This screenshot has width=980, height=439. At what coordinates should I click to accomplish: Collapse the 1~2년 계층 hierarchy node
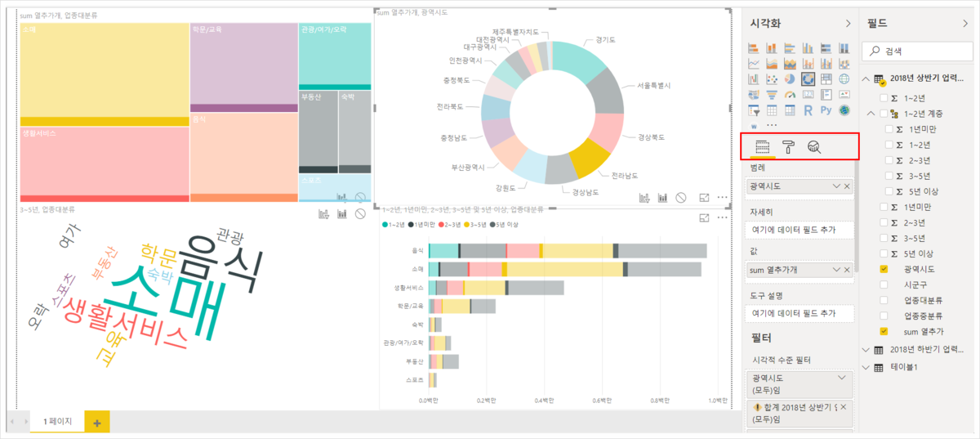[871, 114]
